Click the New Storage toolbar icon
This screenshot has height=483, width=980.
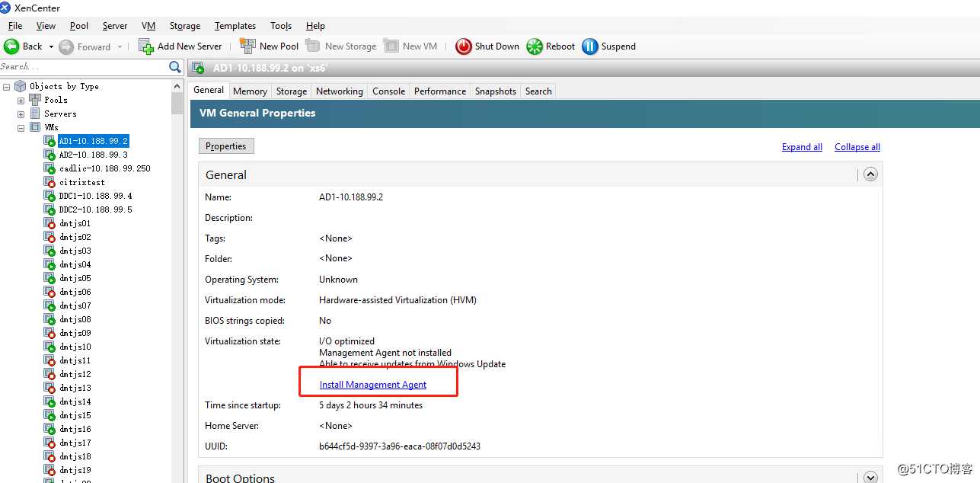(x=313, y=46)
